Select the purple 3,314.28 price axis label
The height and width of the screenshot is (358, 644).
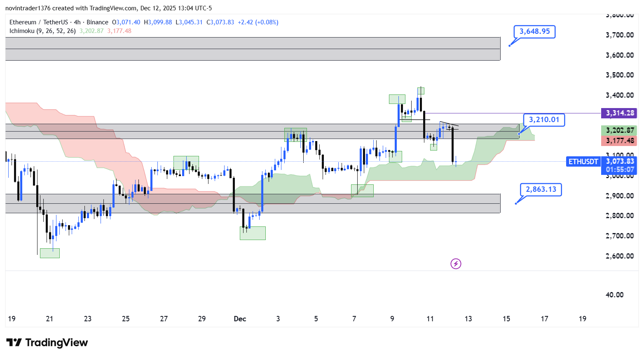click(619, 113)
